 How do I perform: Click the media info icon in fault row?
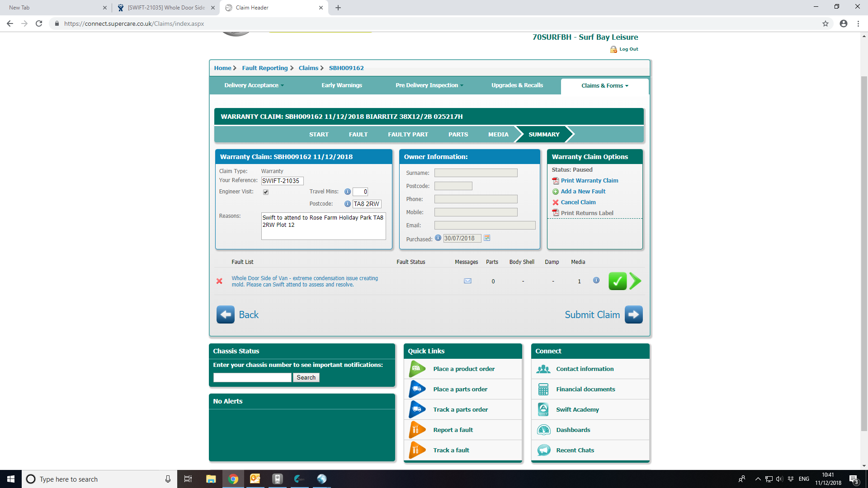pos(596,281)
